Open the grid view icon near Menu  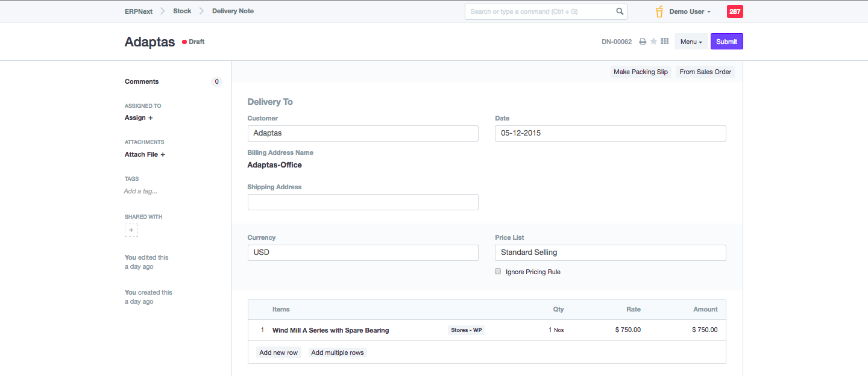[x=665, y=42]
